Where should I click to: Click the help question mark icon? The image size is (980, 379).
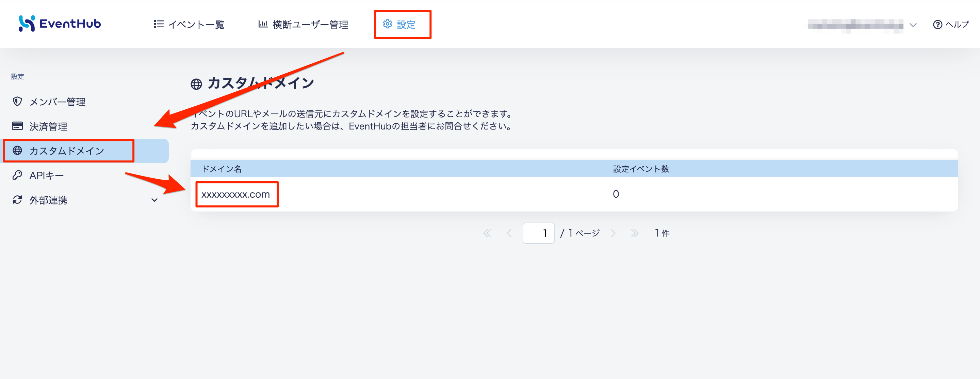[937, 25]
